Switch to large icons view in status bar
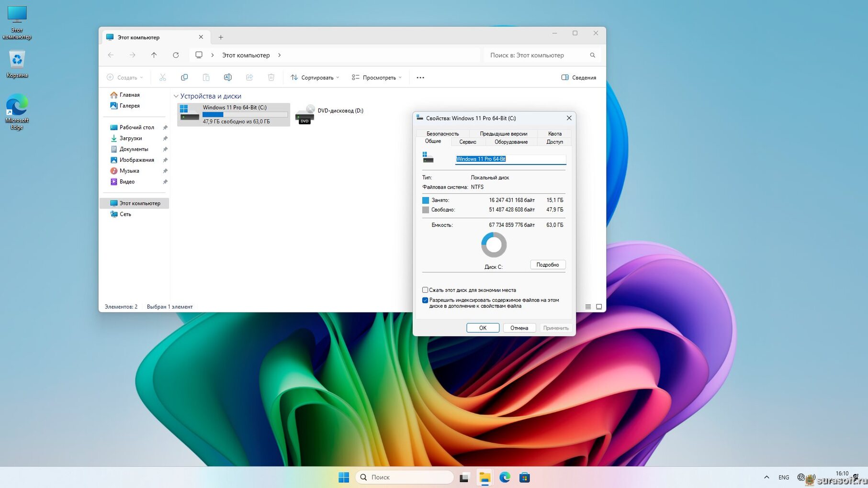Image resolution: width=868 pixels, height=488 pixels. (x=598, y=307)
